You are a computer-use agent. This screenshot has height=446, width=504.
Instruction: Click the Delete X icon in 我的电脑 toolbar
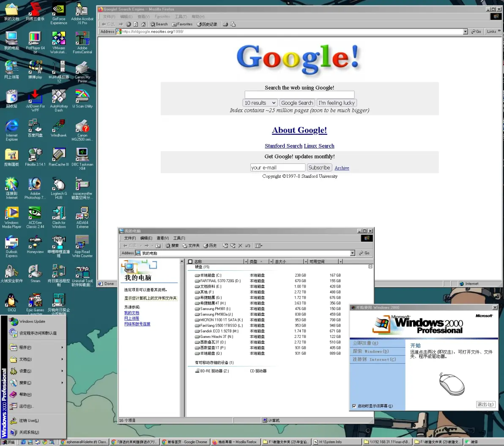(240, 246)
